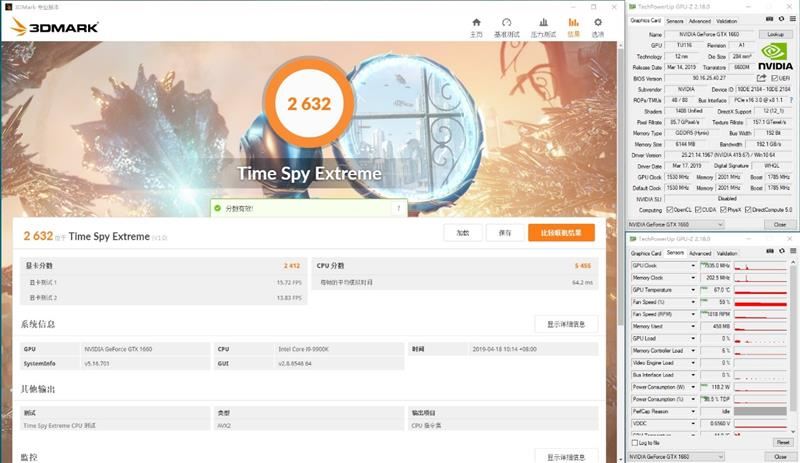
Task: Click GPU Temperature red sensor graph
Action: click(760, 290)
